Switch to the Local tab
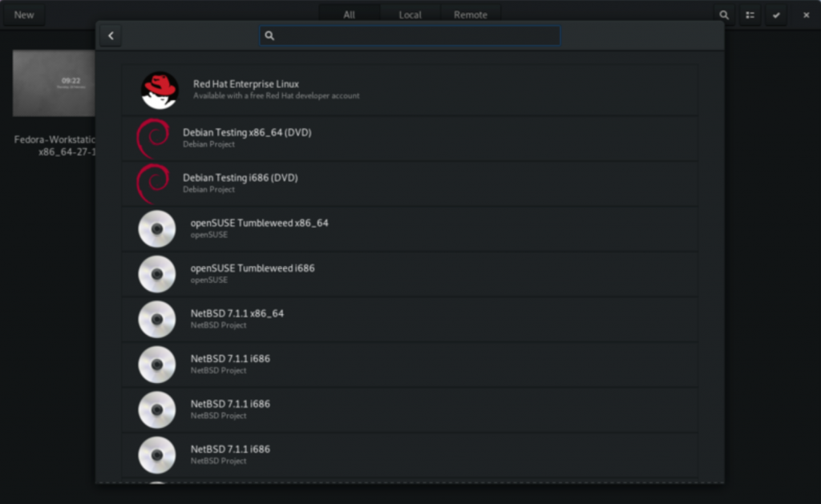The width and height of the screenshot is (821, 504). pyautogui.click(x=410, y=14)
